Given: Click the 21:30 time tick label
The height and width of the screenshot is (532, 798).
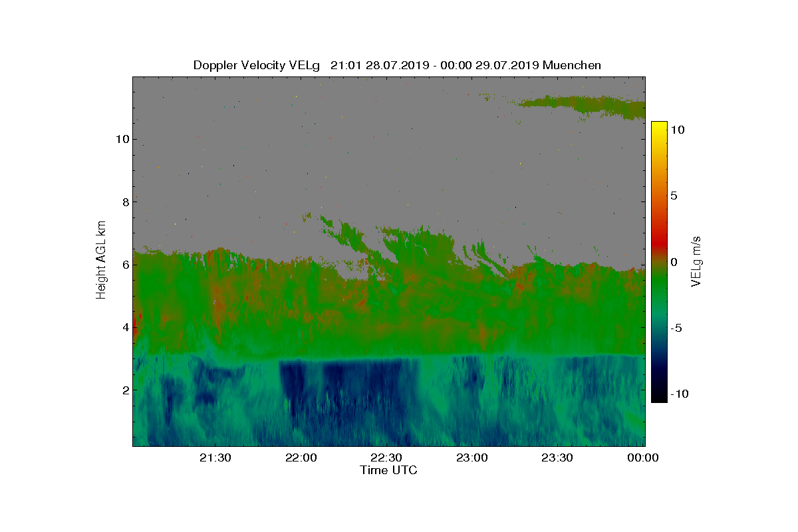Looking at the screenshot, I should 216,458.
